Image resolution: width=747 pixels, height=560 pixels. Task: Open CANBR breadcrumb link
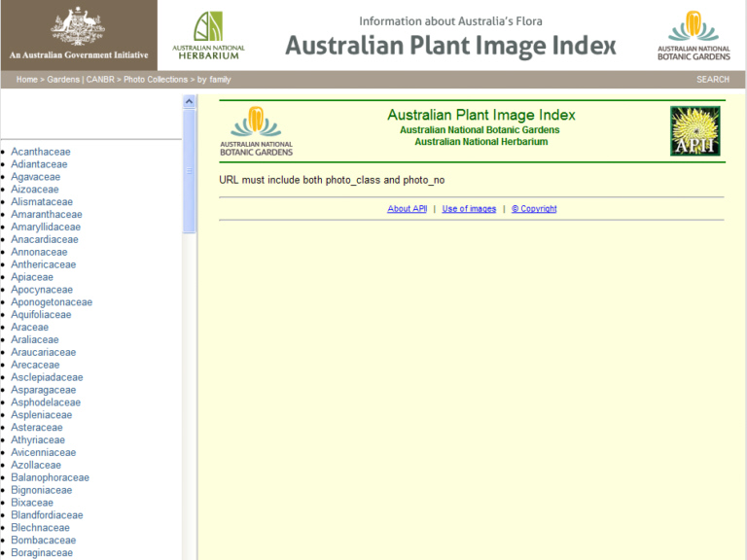point(100,80)
